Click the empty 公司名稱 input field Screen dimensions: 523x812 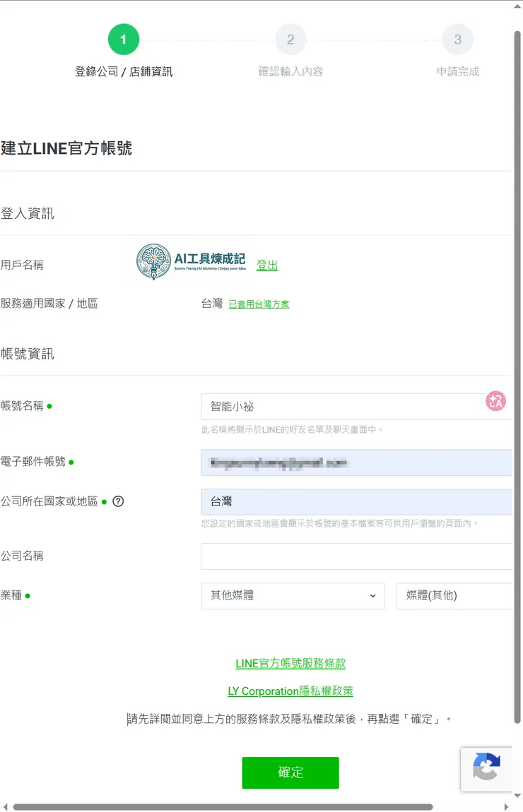click(356, 556)
